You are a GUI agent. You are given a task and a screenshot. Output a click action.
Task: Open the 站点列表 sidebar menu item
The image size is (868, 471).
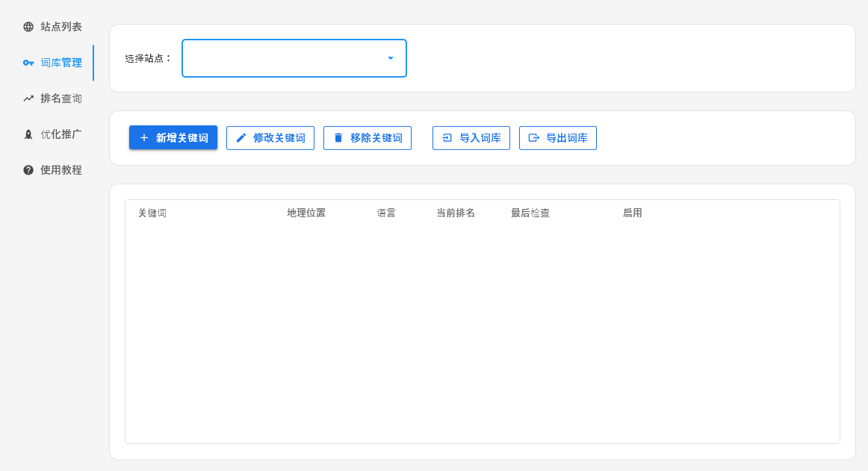pos(61,27)
